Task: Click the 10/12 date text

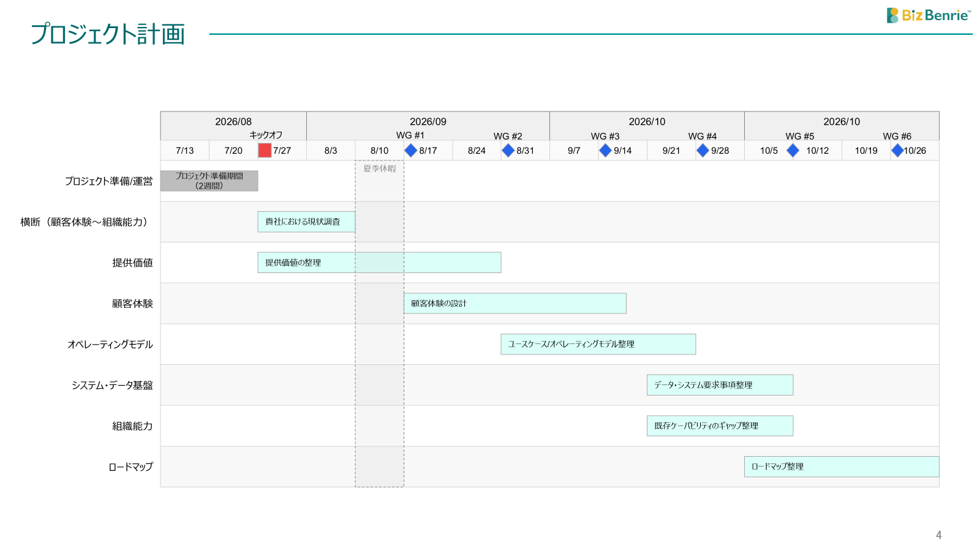Action: tap(817, 151)
